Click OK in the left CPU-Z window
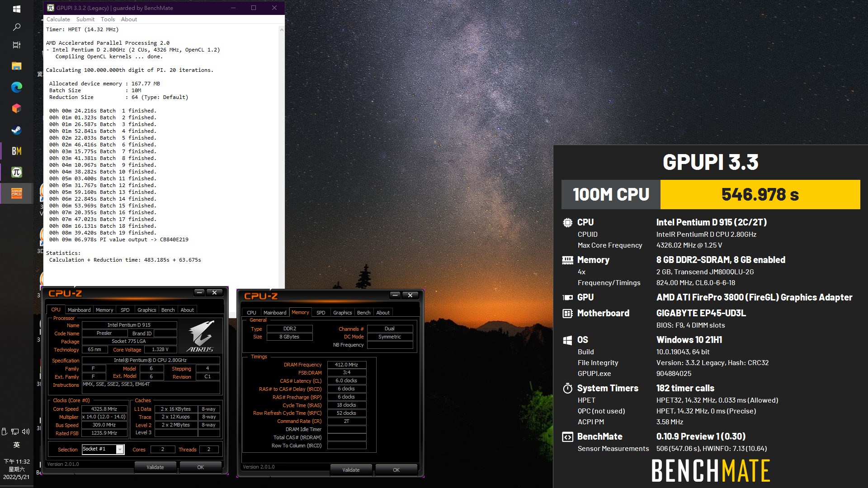Viewport: 868px width, 488px height. pos(200,467)
